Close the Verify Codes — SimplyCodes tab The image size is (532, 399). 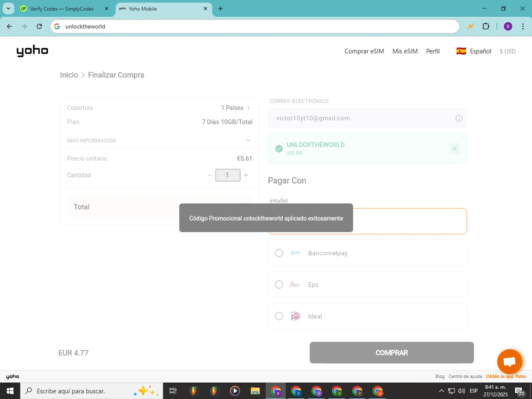(x=106, y=9)
